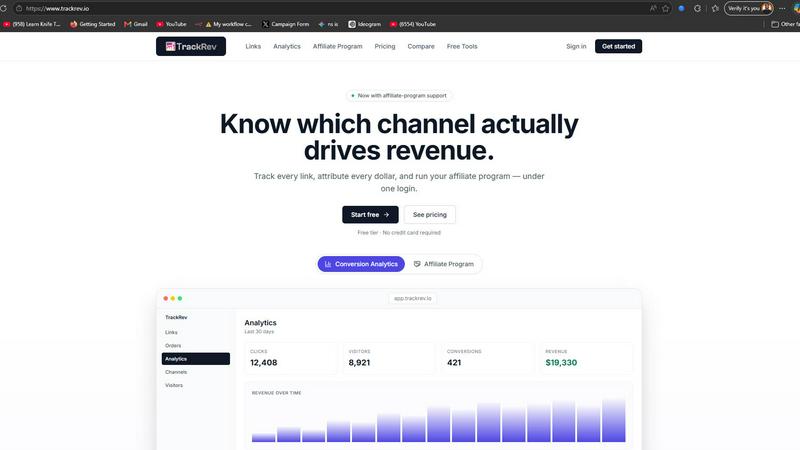Click the Clicks 12,408 stat card

click(x=290, y=358)
